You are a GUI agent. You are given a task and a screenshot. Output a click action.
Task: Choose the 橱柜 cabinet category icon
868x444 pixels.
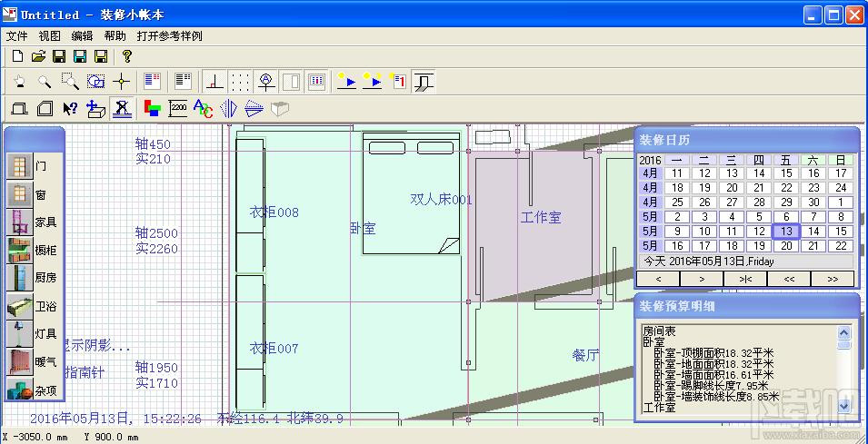[20, 250]
